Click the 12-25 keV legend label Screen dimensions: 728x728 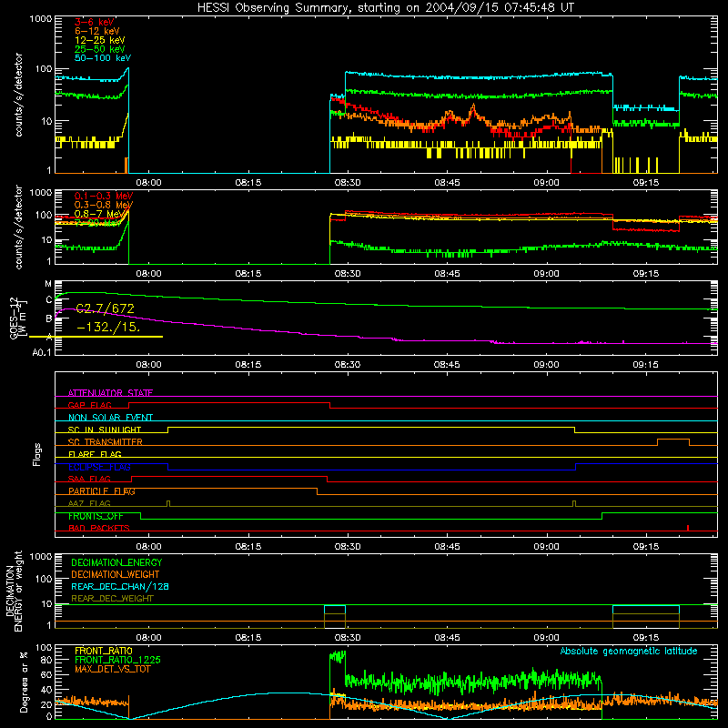pos(100,40)
